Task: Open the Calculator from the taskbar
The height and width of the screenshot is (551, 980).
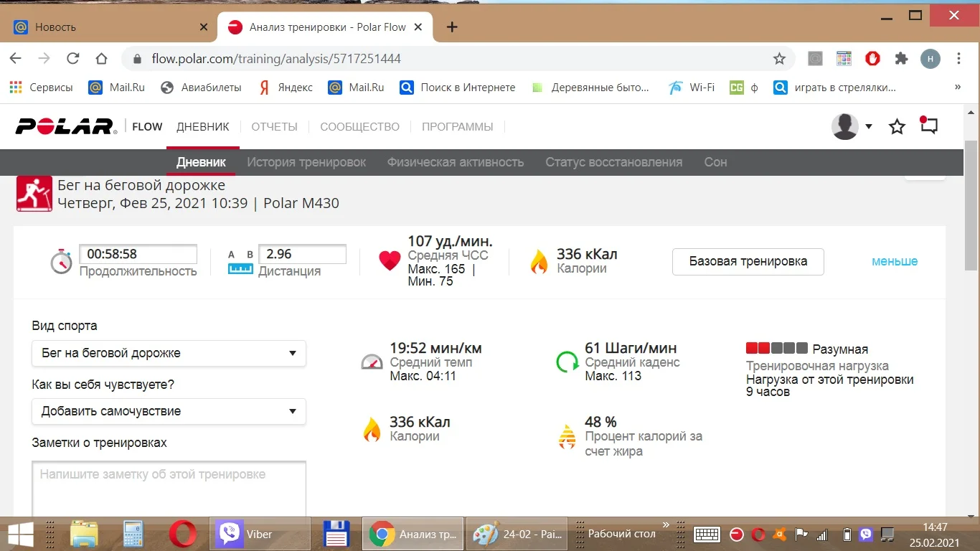Action: click(133, 534)
